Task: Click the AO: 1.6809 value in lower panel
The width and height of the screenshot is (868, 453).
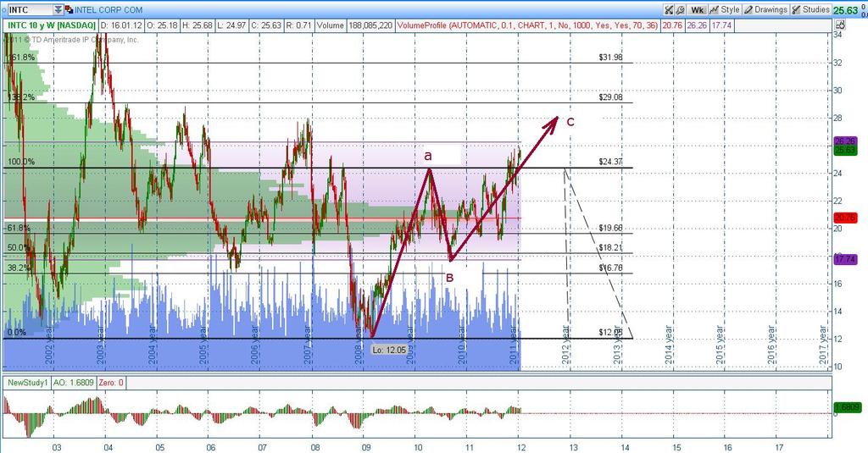Action: [x=74, y=382]
